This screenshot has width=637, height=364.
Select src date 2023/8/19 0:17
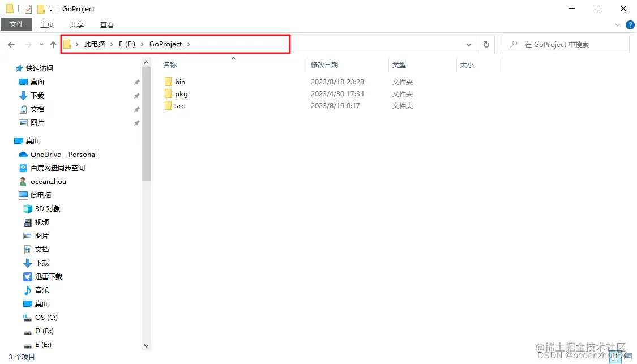tap(335, 106)
